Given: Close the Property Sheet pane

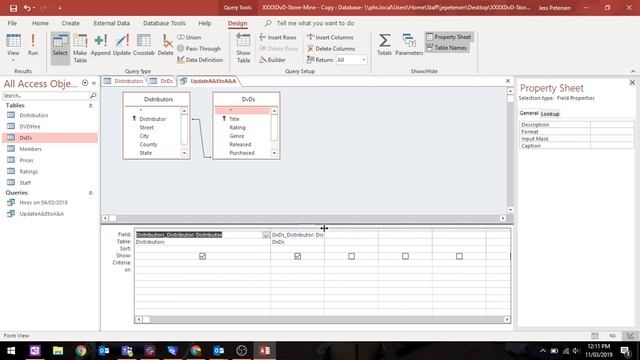Looking at the screenshot, I should click(632, 82).
